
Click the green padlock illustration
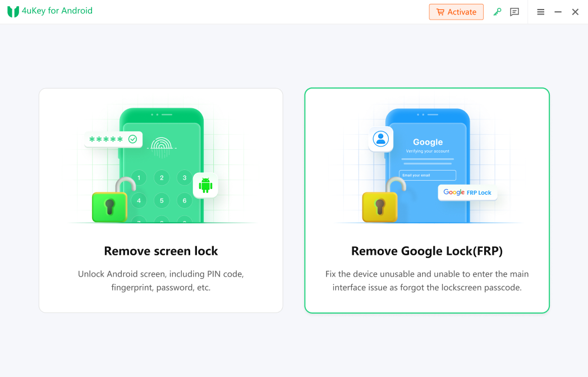click(111, 202)
